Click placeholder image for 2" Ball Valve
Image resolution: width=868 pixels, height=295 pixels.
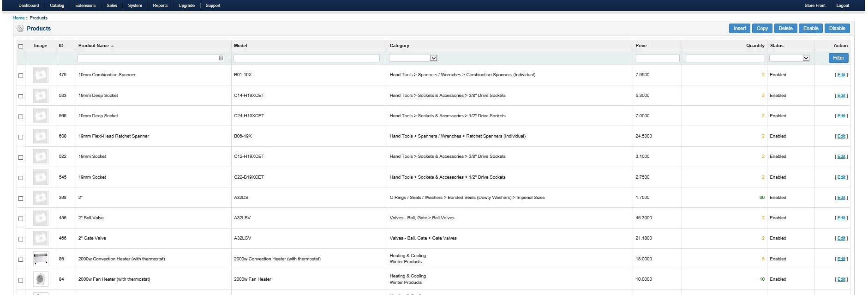point(41,218)
